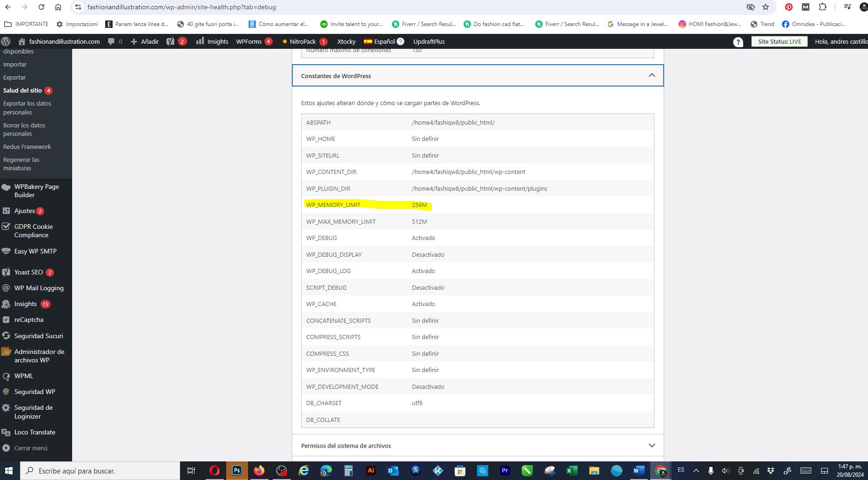Click the WP_MAX_MEMORY_LIMIT value 512M

pos(419,221)
